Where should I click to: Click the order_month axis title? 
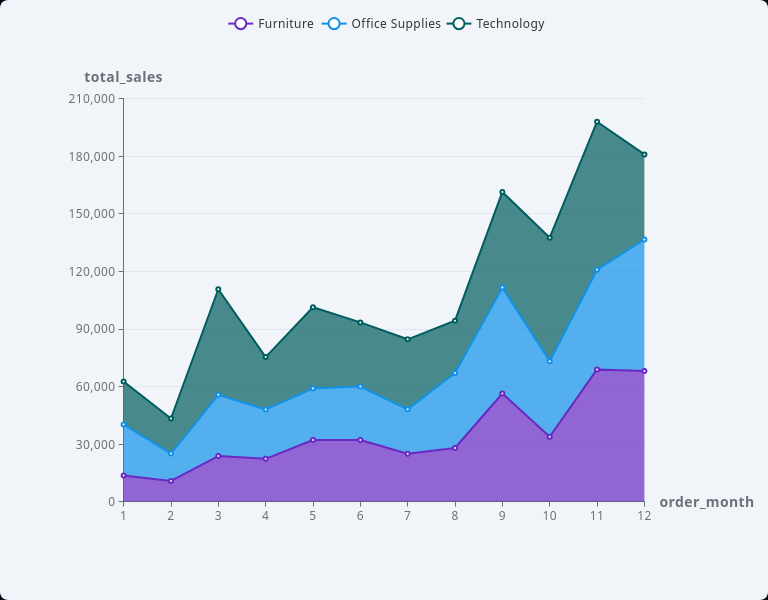[x=706, y=502]
